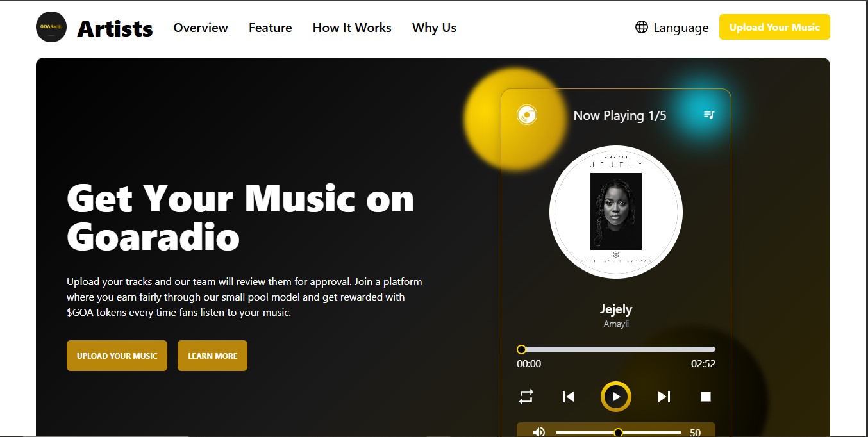The height and width of the screenshot is (437, 868).
Task: Click the spinning vinyl disc icon
Action: pos(526,114)
